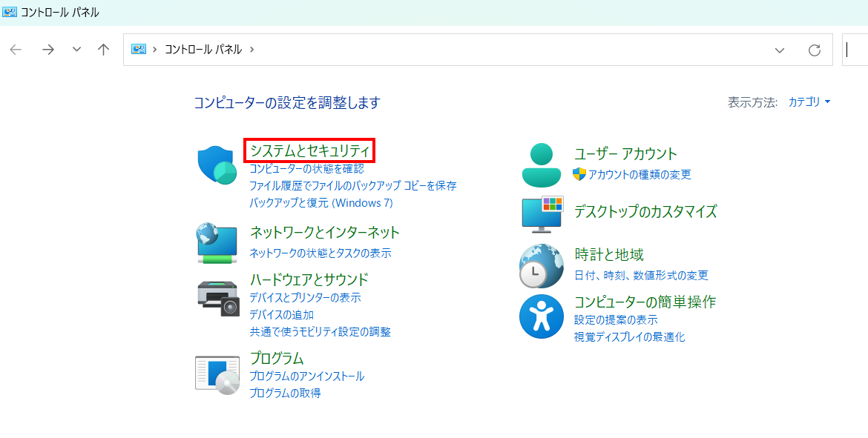Open the recent locations chevron dropdown
Screen dimensions: 868x438
click(77, 50)
